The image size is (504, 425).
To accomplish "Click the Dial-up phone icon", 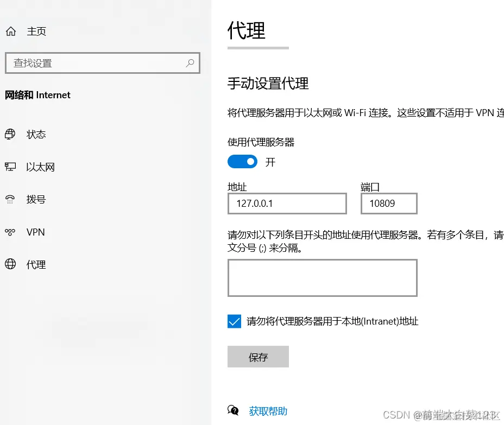I will coord(10,199).
